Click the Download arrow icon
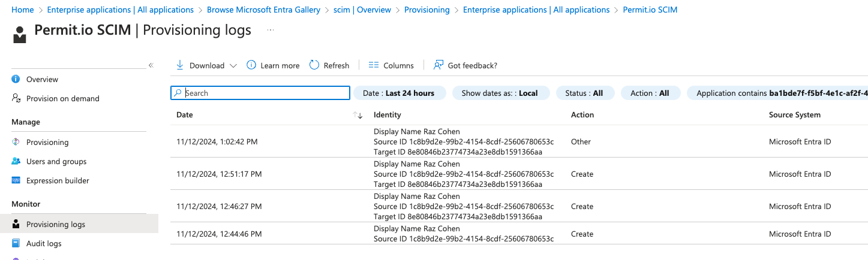 179,65
